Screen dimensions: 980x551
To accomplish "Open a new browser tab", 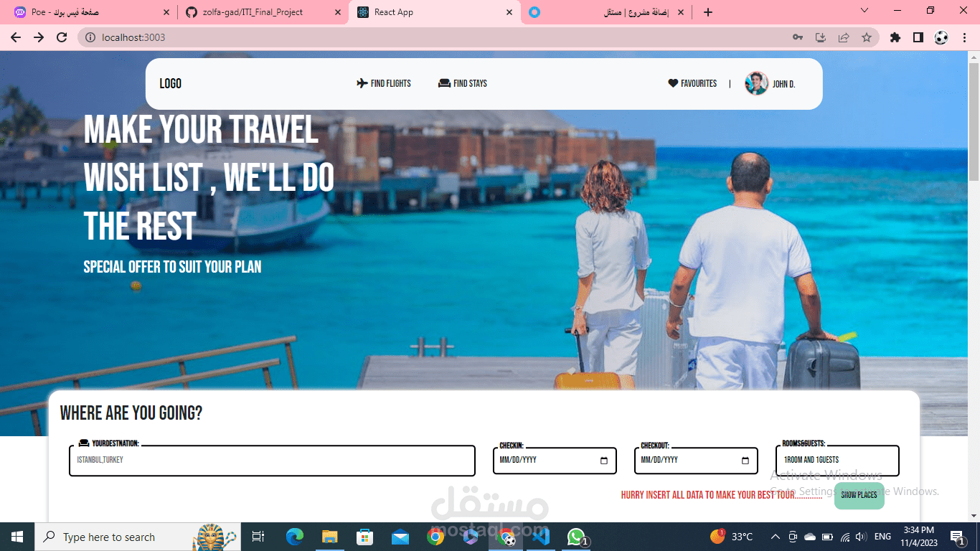I will [708, 12].
